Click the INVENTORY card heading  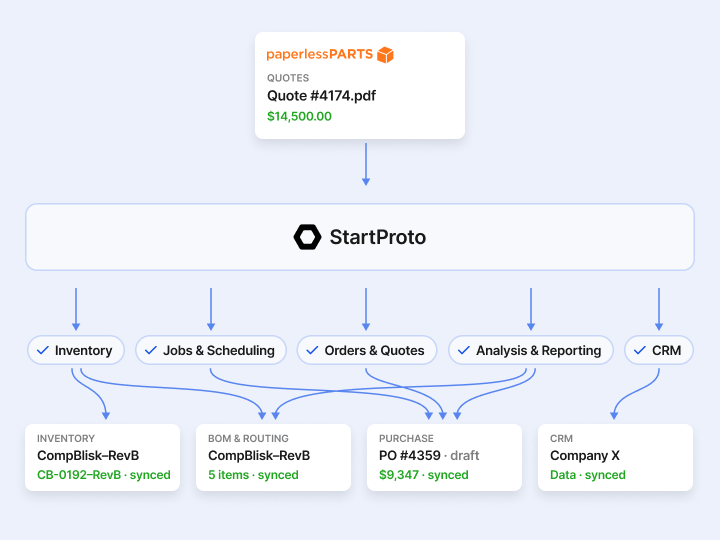[x=66, y=439]
